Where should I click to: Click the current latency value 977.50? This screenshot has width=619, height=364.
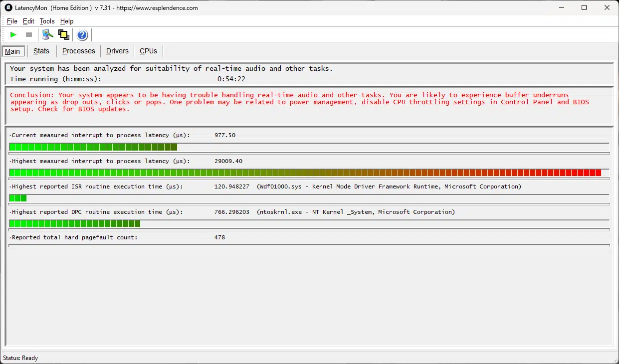click(x=225, y=135)
